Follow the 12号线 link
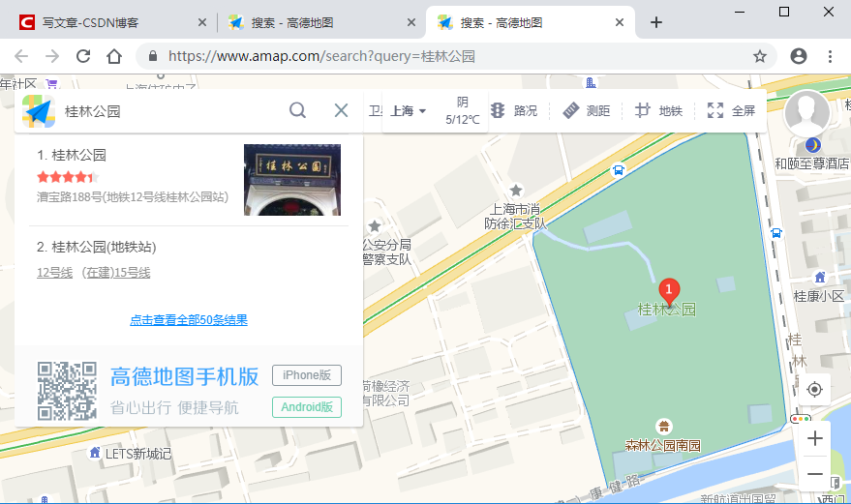 click(54, 273)
